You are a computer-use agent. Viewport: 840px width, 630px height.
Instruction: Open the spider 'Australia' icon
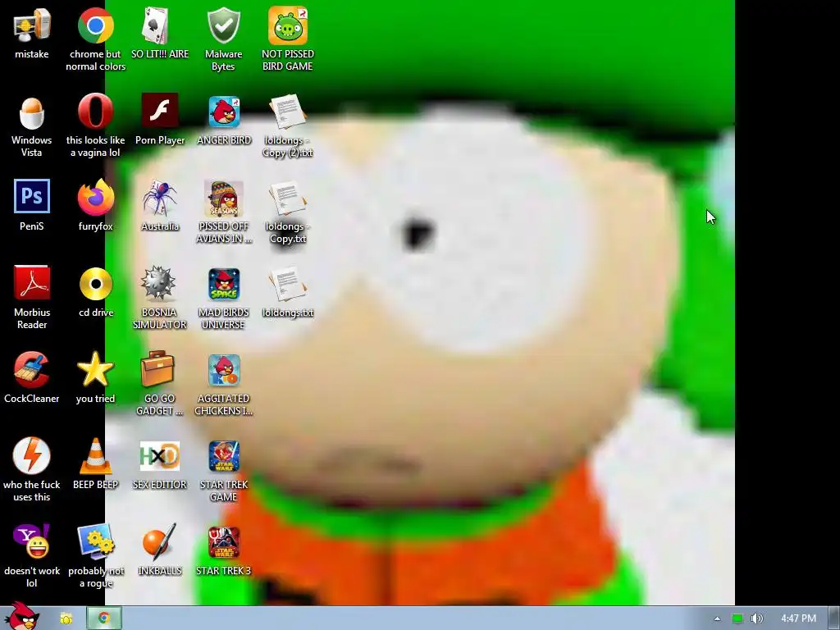pyautogui.click(x=160, y=198)
